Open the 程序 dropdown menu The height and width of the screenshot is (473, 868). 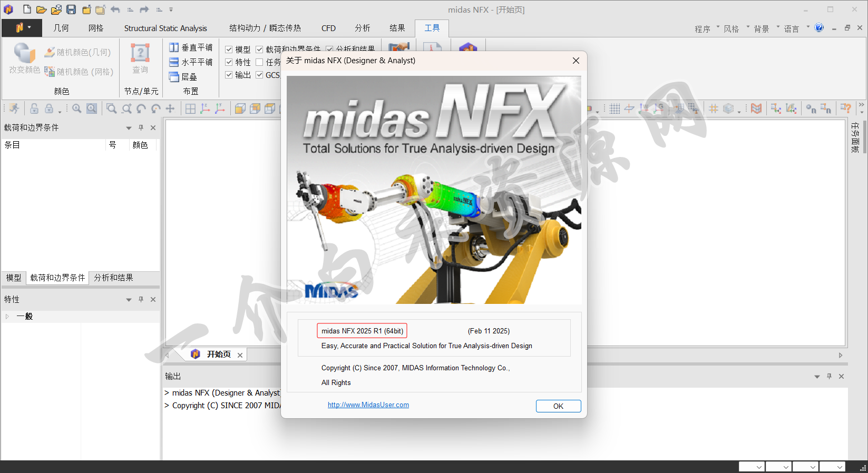coord(706,28)
